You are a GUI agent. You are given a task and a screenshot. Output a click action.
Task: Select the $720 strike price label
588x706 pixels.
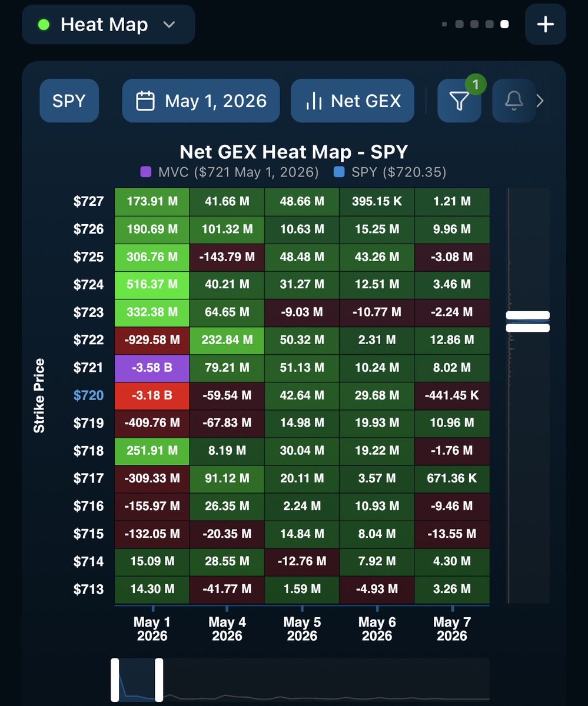pyautogui.click(x=88, y=395)
